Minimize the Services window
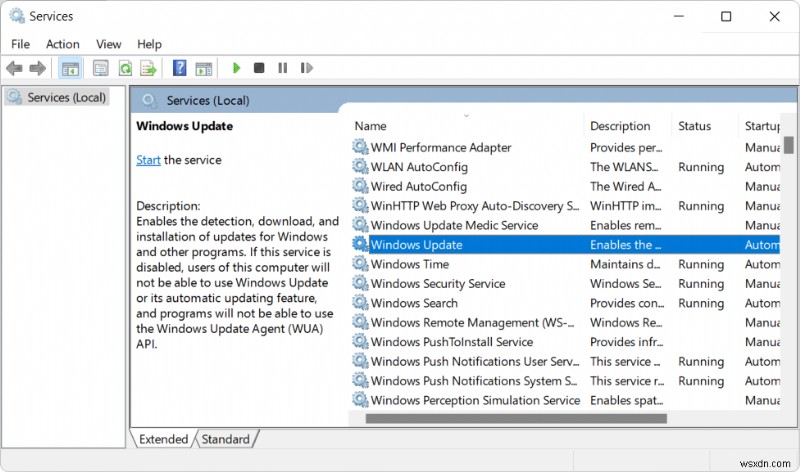This screenshot has width=800, height=472. pos(679,16)
